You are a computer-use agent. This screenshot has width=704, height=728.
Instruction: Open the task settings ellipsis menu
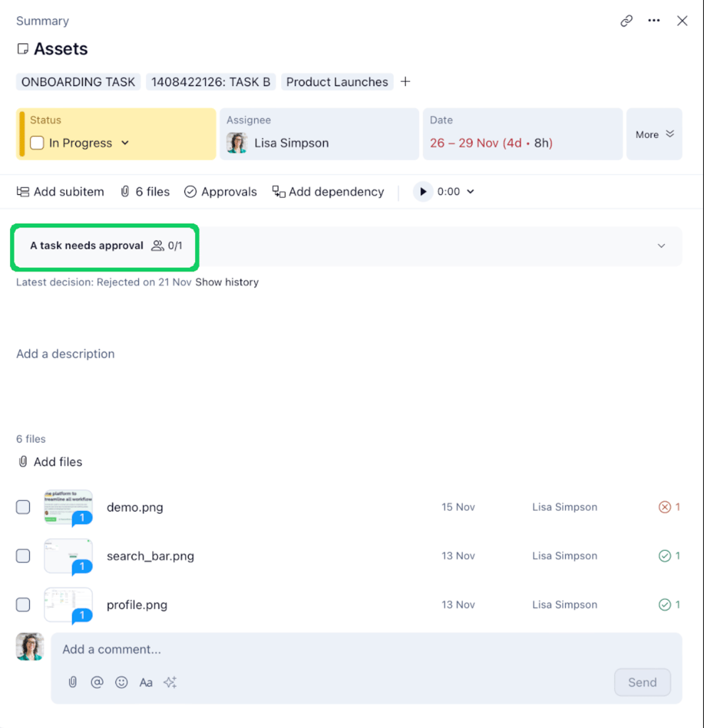point(654,21)
